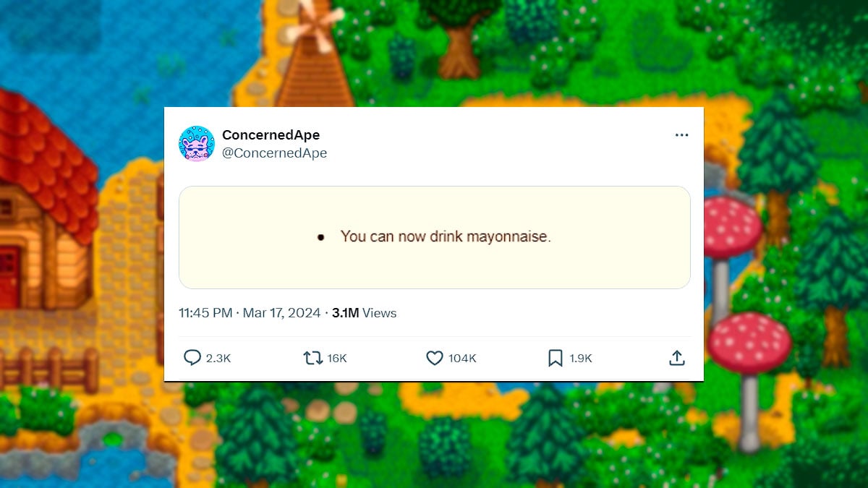Open the tweet via its timestamp
Image resolution: width=868 pixels, height=488 pixels.
coord(250,312)
